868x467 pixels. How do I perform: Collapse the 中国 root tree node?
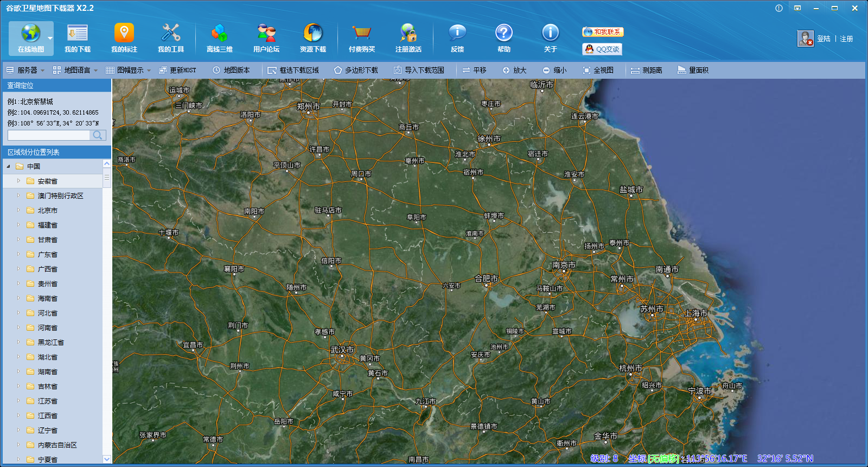8,166
